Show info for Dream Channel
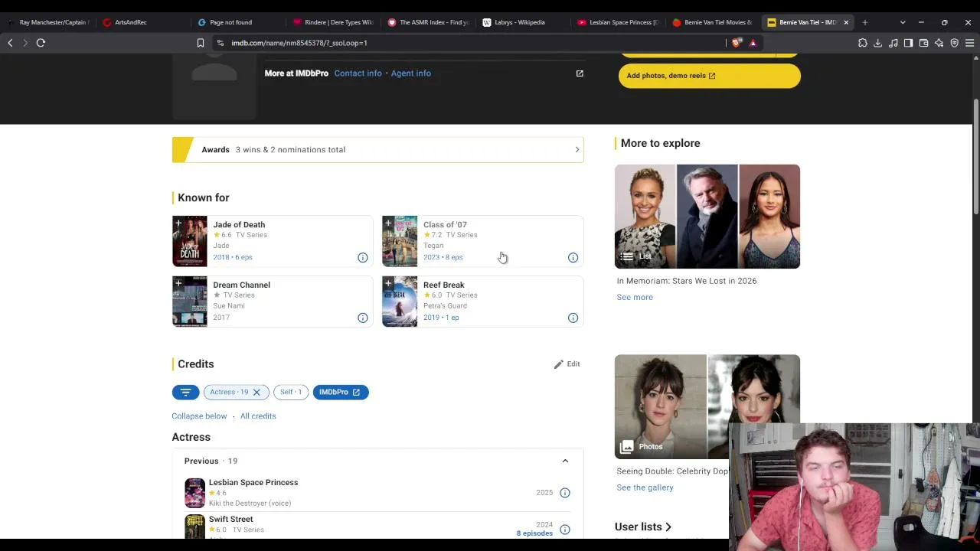This screenshot has width=980, height=551. point(363,318)
